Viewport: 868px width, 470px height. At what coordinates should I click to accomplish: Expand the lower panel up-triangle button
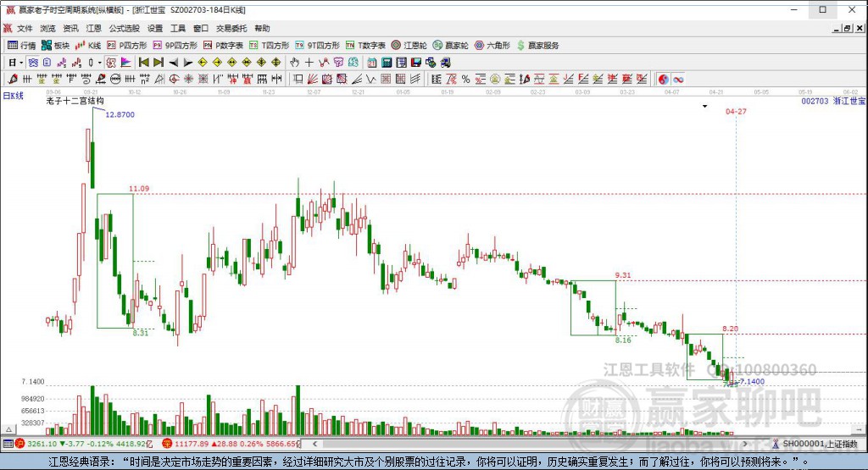point(8,429)
